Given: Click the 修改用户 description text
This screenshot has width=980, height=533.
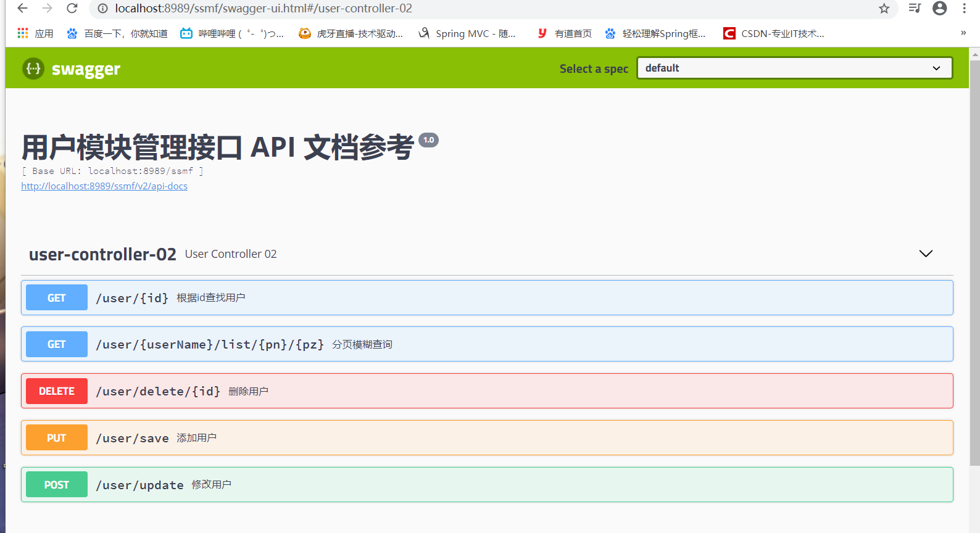Looking at the screenshot, I should tap(211, 485).
